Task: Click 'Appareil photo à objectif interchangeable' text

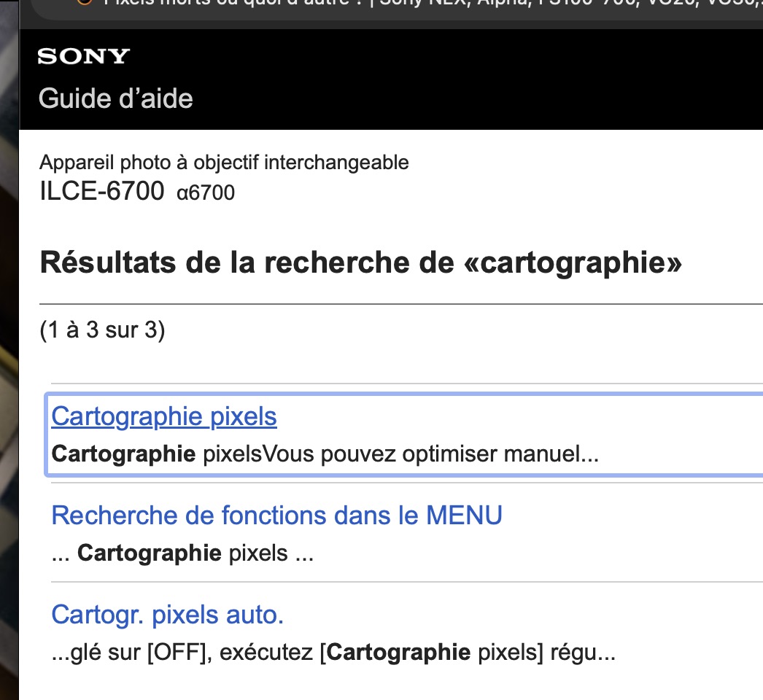Action: click(224, 162)
